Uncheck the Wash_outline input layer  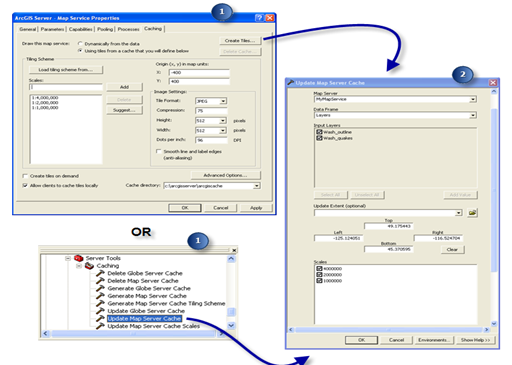click(x=319, y=132)
